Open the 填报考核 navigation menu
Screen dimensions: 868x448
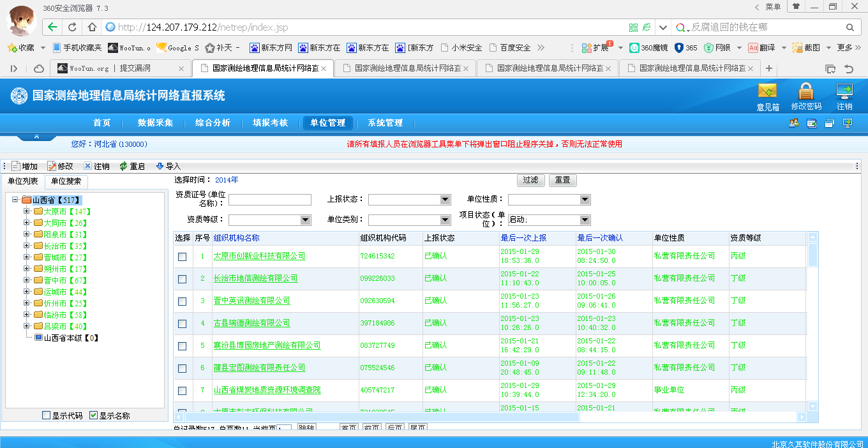[270, 123]
